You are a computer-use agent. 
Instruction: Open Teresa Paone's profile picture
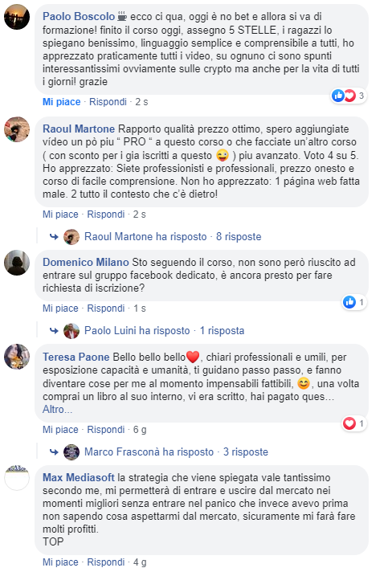click(x=16, y=356)
